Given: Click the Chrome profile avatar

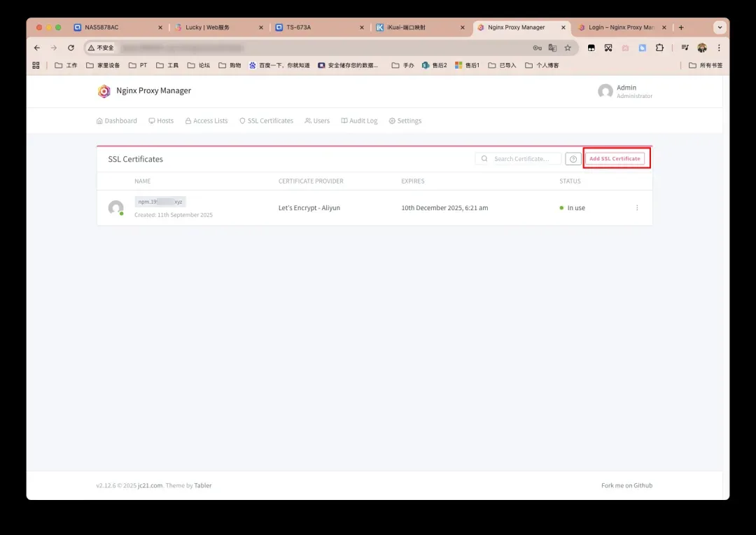Looking at the screenshot, I should [x=702, y=48].
